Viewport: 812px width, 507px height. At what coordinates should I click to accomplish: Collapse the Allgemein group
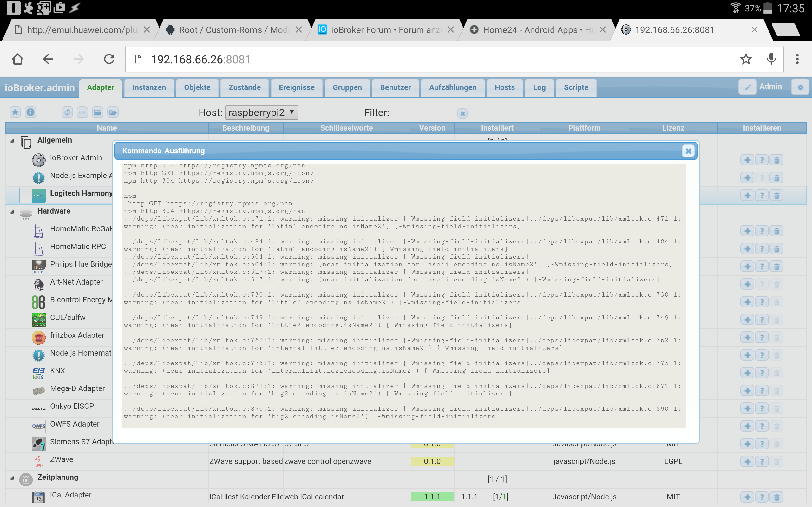(x=12, y=141)
